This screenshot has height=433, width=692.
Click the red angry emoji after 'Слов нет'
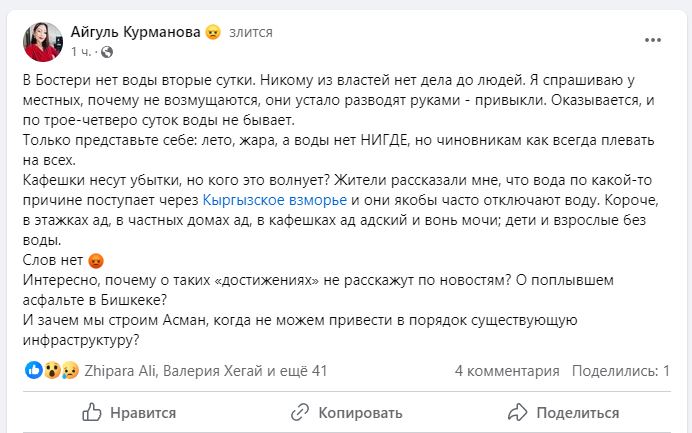[96, 262]
